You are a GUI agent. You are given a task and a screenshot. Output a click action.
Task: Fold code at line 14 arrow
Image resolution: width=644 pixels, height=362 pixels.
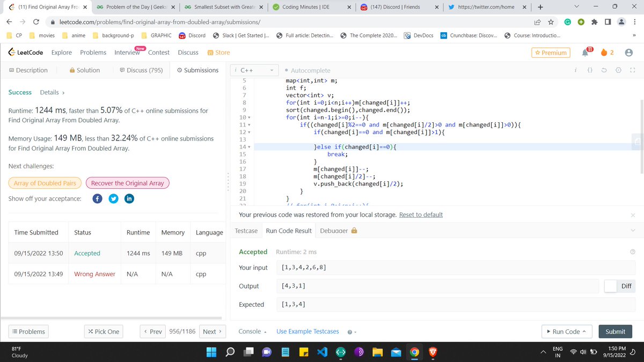pos(250,146)
